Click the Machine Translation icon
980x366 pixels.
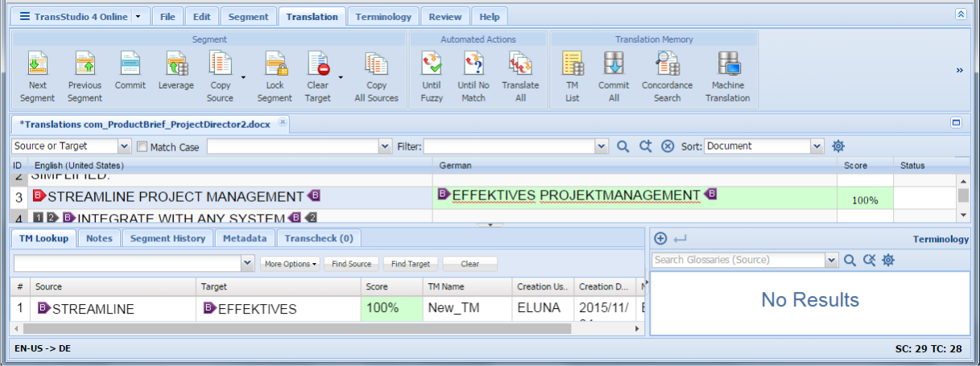[x=728, y=64]
